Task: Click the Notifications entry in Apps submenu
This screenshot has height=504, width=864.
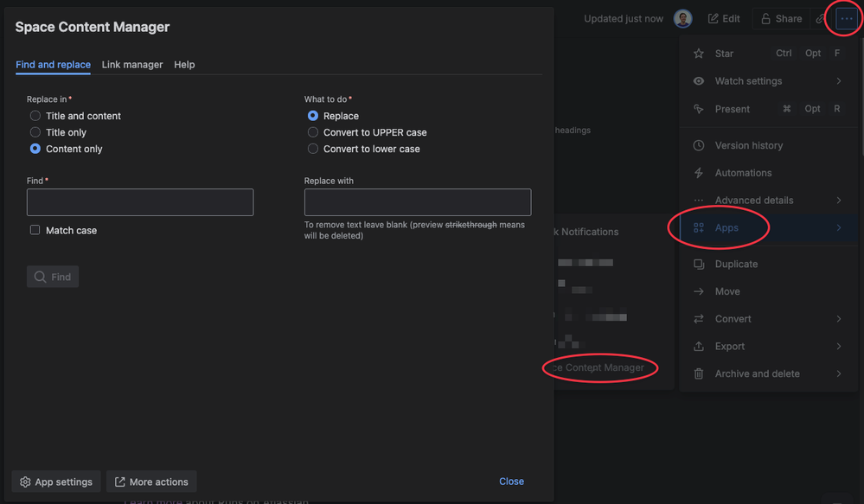Action: [x=586, y=232]
